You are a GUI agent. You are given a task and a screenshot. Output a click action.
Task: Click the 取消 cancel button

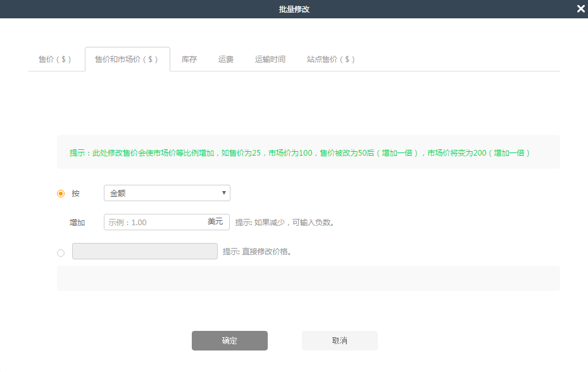339,340
